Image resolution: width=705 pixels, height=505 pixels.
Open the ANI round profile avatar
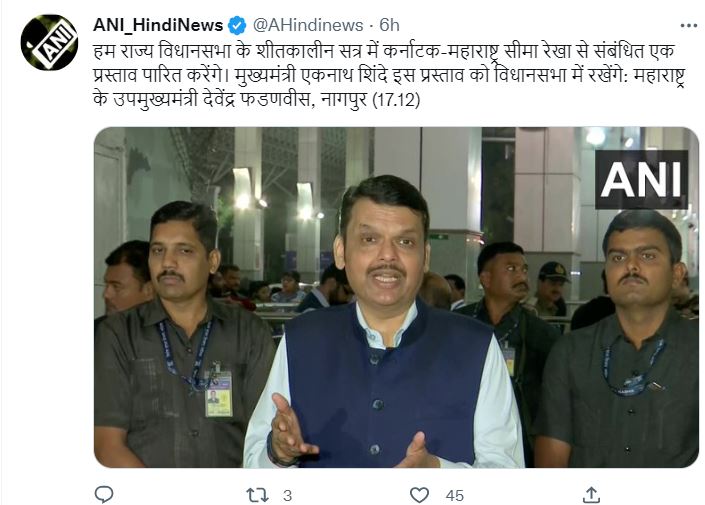coord(49,42)
